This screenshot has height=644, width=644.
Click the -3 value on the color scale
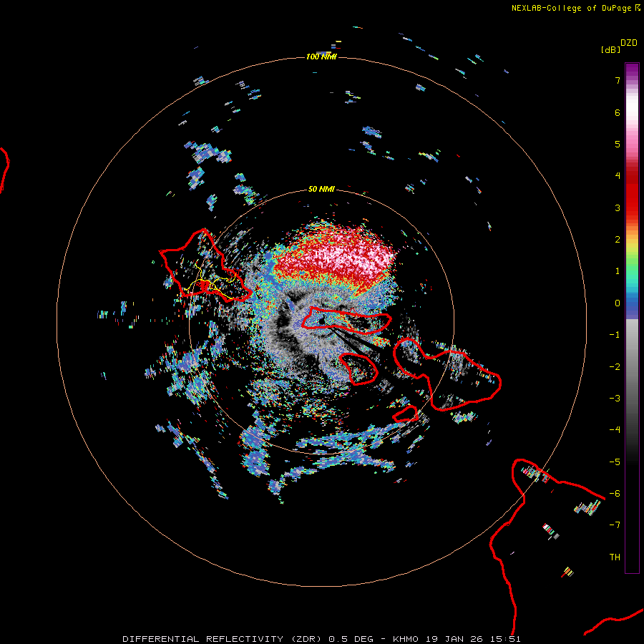click(615, 399)
